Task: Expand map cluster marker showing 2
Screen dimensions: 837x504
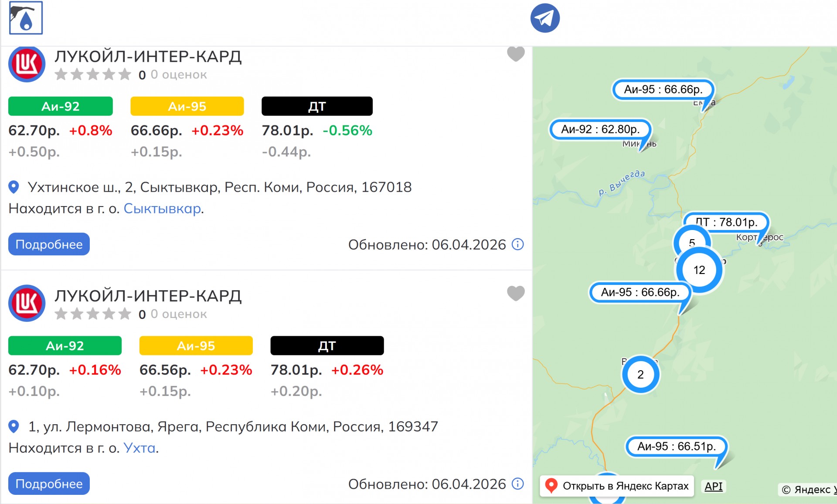Action: click(640, 375)
